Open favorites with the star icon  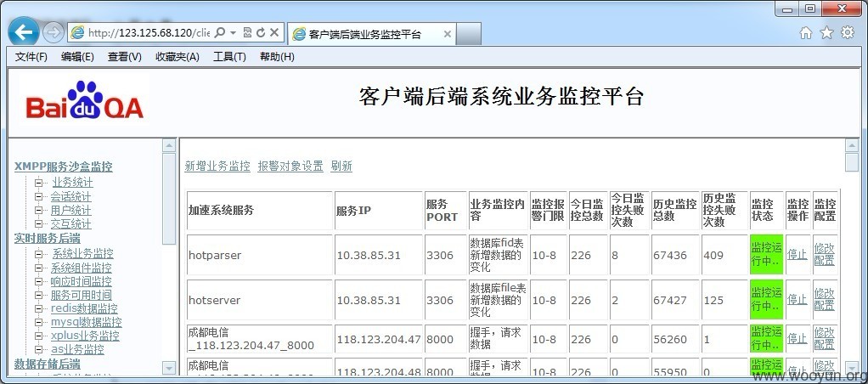click(x=826, y=32)
